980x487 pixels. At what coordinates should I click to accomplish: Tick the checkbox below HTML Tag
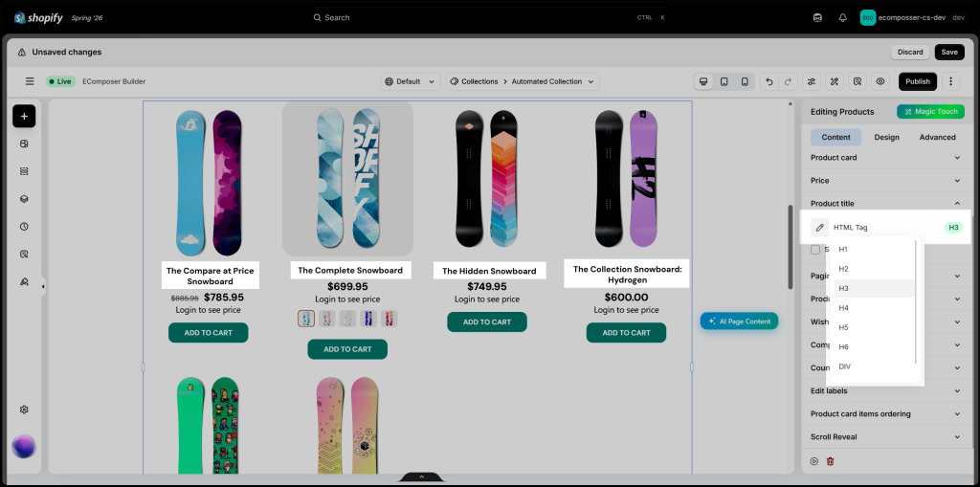tap(815, 250)
